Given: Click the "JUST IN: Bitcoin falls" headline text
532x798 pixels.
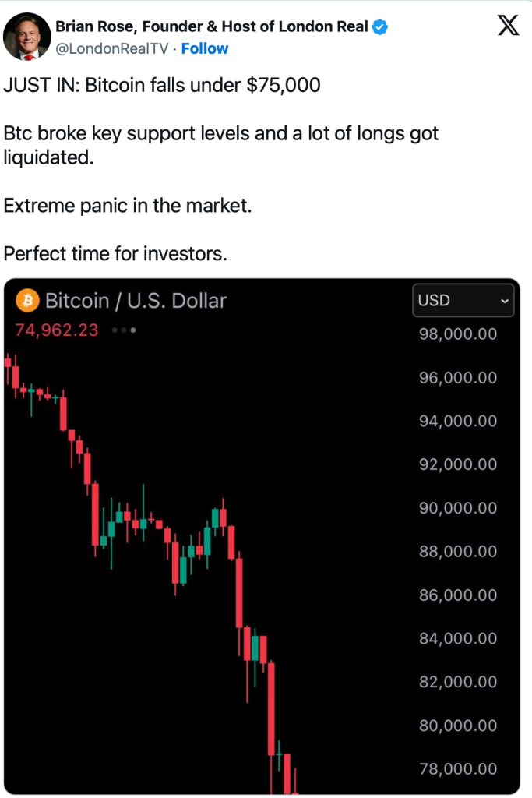Looking at the screenshot, I should tap(162, 85).
